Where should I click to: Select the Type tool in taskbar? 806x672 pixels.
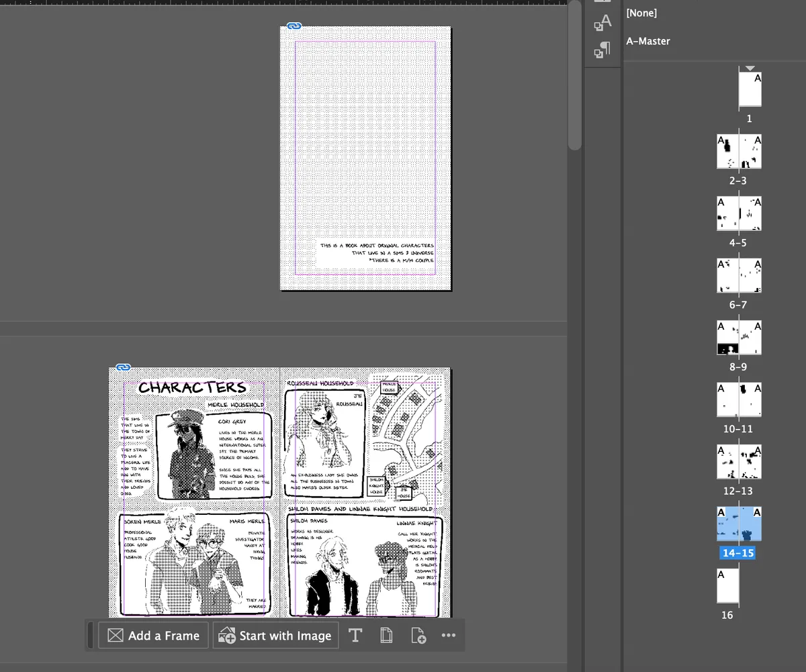pyautogui.click(x=355, y=635)
